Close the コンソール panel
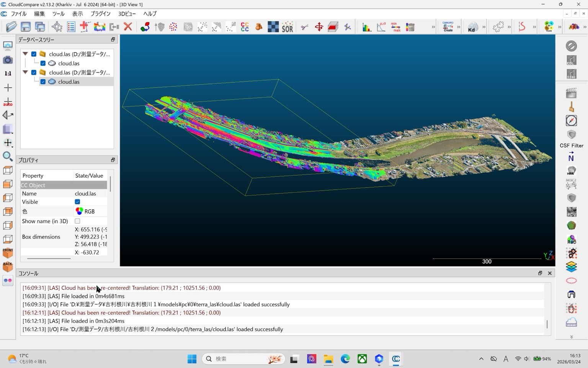 550,273
